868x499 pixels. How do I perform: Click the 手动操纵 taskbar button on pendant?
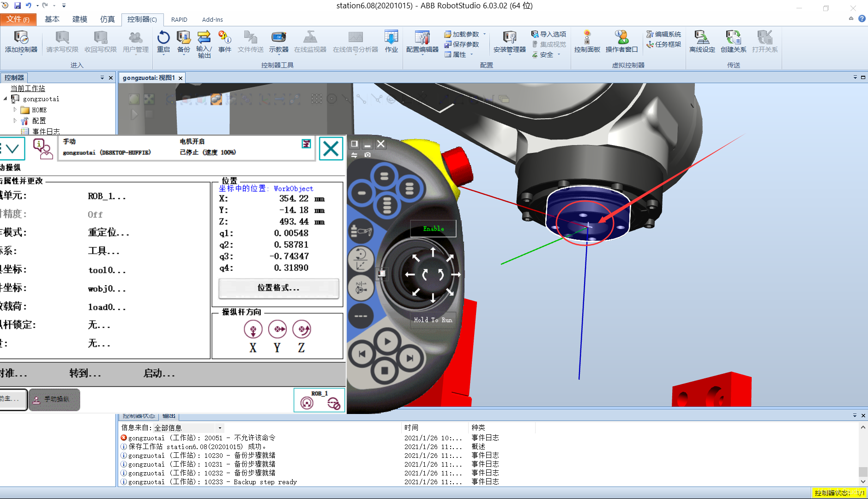tap(54, 399)
